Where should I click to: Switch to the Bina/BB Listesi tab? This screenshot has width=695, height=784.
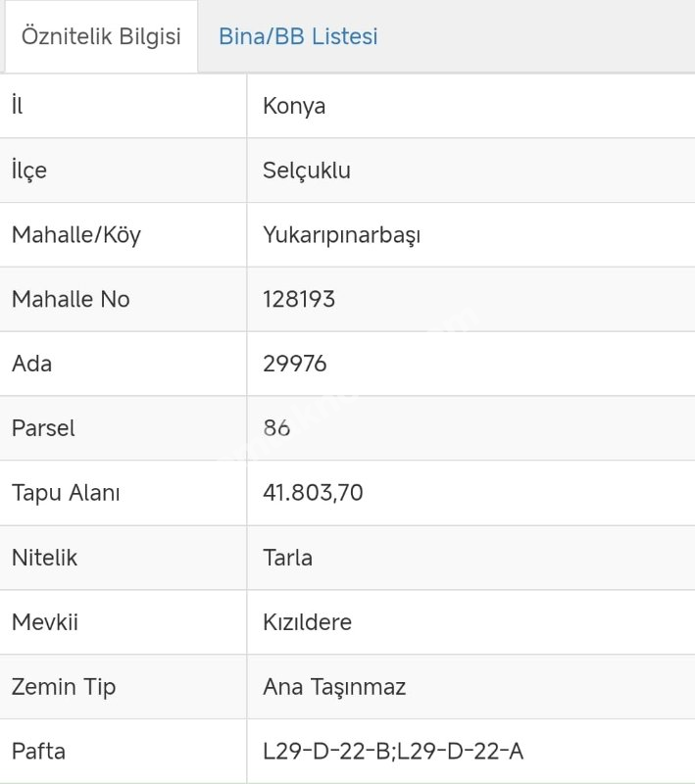point(298,37)
